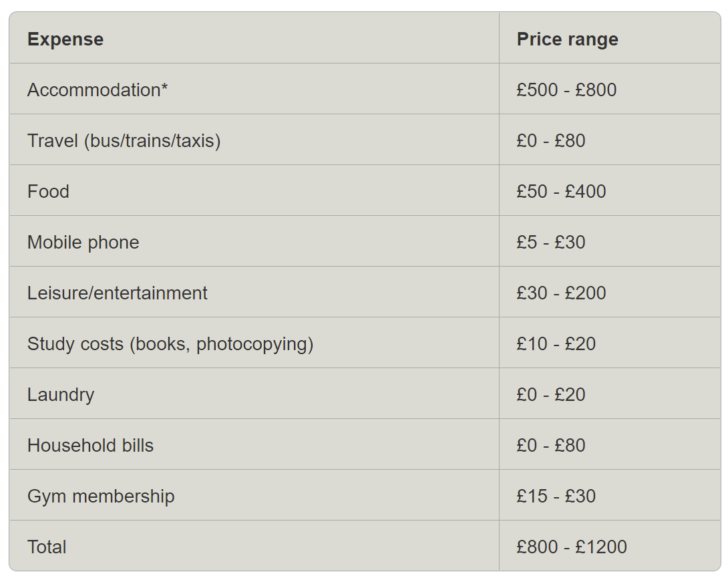This screenshot has height=578, width=728.
Task: Select the Gym membership cell
Action: coord(254,495)
